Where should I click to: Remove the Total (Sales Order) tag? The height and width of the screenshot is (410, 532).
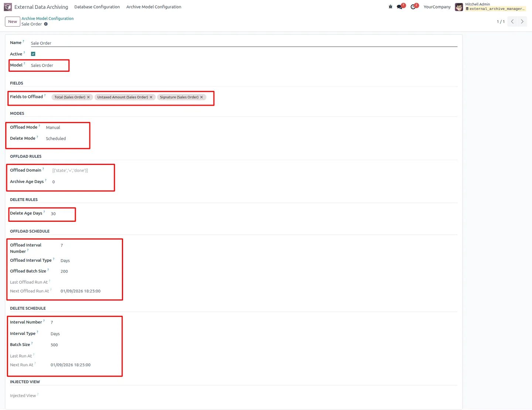pos(88,97)
